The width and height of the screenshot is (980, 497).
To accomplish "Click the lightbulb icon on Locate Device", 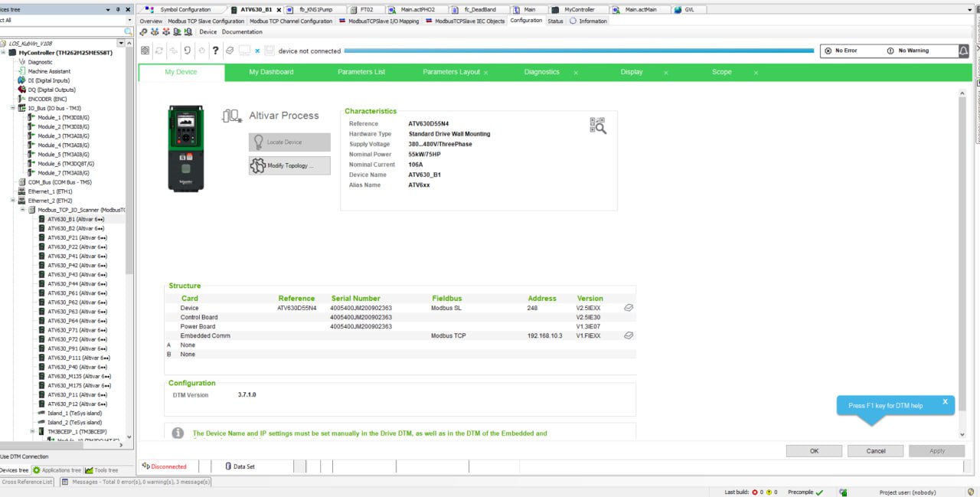I will [258, 142].
